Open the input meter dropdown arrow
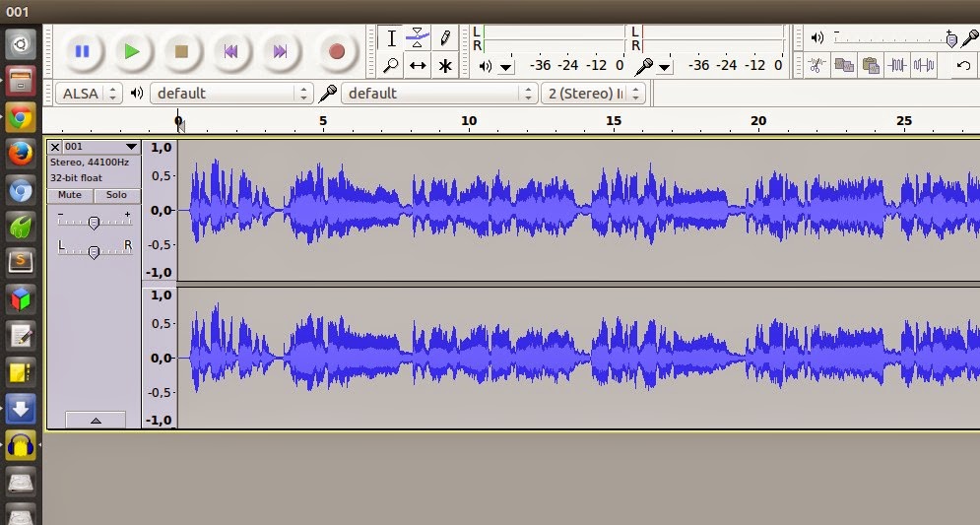 665,66
